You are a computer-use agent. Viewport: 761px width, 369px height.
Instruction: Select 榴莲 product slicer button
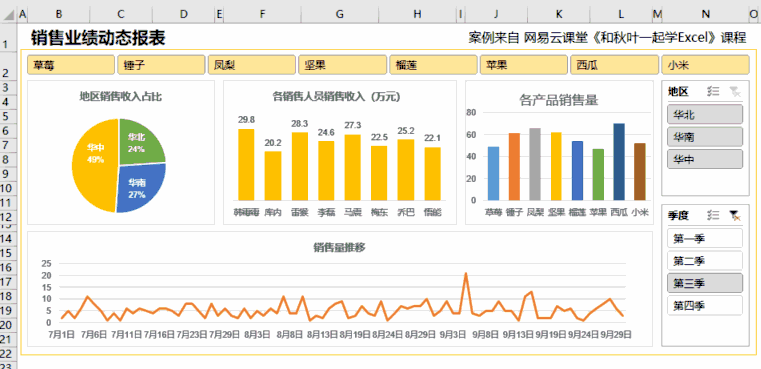point(433,65)
